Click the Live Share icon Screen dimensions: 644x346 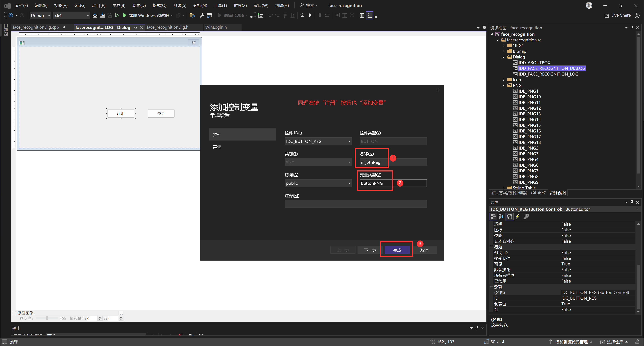(607, 16)
